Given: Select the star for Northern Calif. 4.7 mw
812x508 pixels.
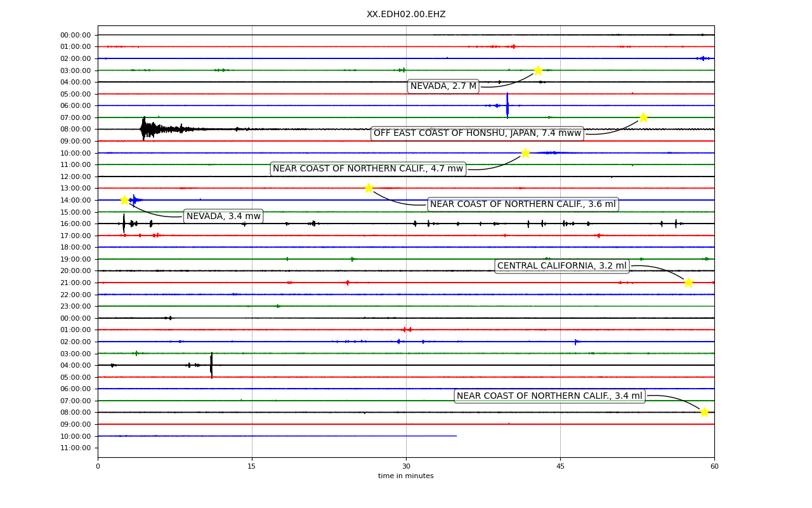Looking at the screenshot, I should (x=525, y=153).
